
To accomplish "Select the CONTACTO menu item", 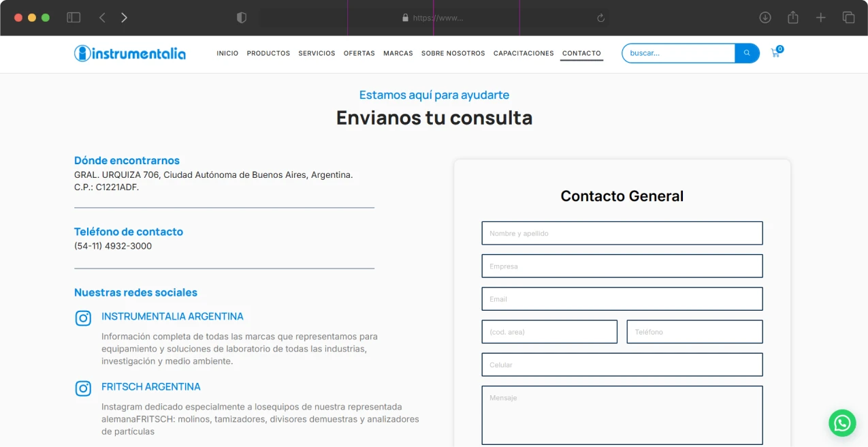I will (581, 53).
